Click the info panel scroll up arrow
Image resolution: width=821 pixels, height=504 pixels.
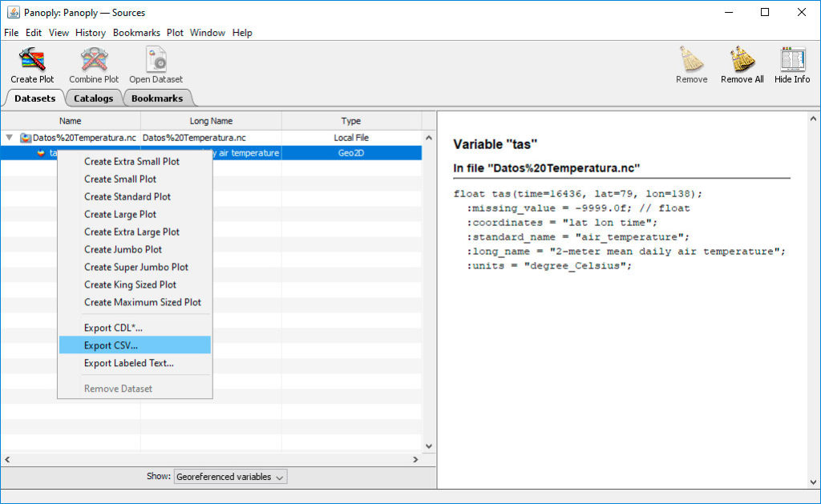(x=813, y=119)
